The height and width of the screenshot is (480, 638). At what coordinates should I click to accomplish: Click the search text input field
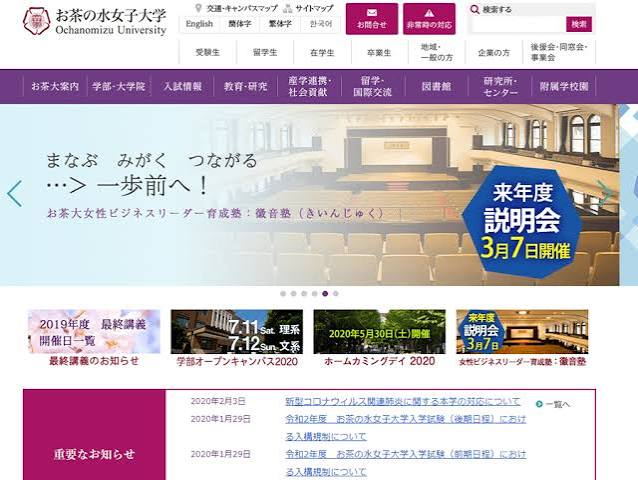point(519,24)
